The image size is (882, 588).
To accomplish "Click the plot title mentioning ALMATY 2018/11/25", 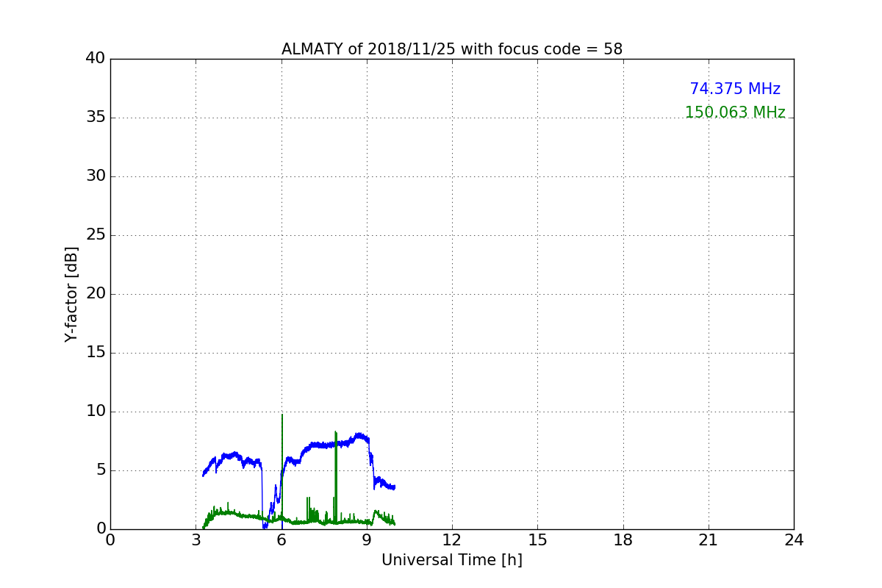I will pyautogui.click(x=452, y=49).
